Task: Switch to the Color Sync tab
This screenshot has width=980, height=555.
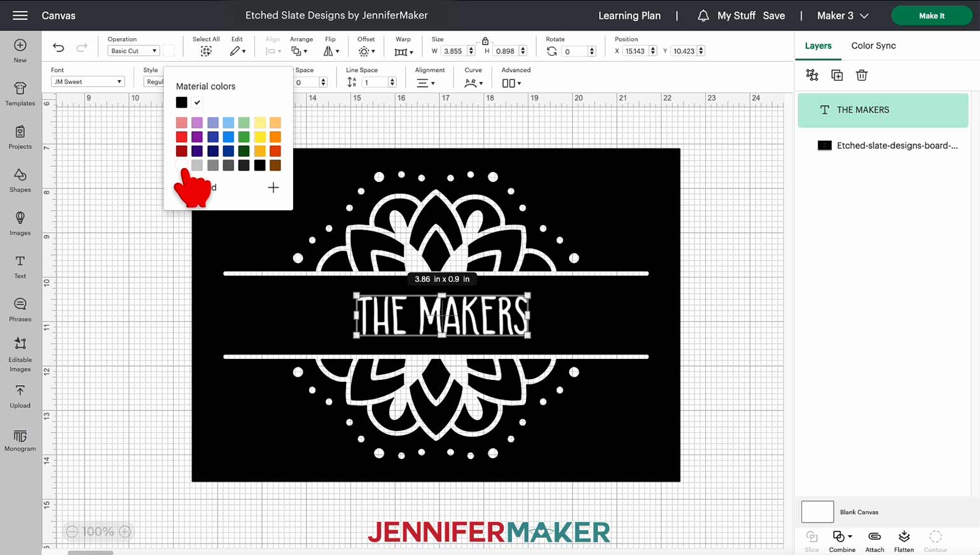Action: tap(873, 46)
